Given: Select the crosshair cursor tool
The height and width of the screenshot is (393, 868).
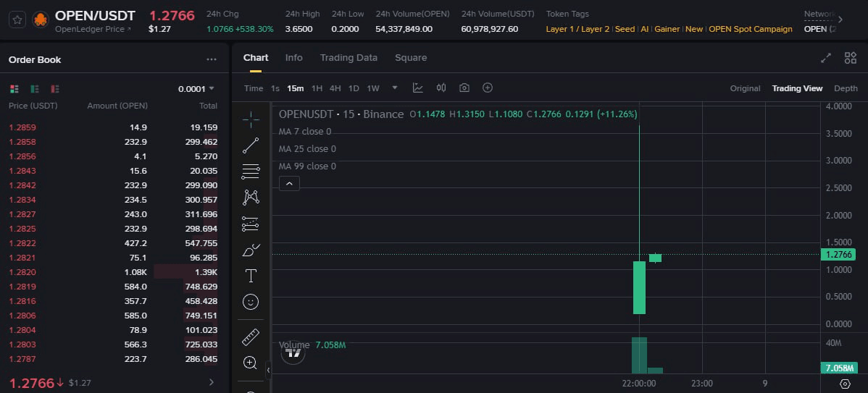Looking at the screenshot, I should [x=251, y=119].
